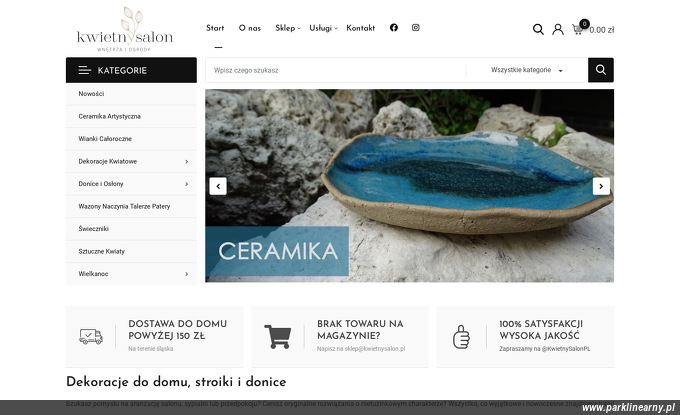The image size is (680, 415).
Task: Open the Świeczniki category link
Action: [93, 229]
